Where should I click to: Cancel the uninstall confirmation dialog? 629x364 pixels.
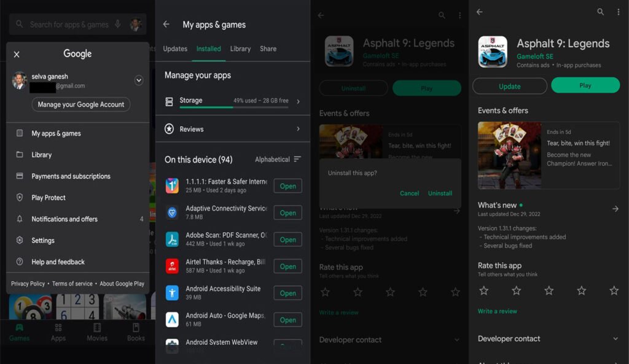pyautogui.click(x=409, y=193)
